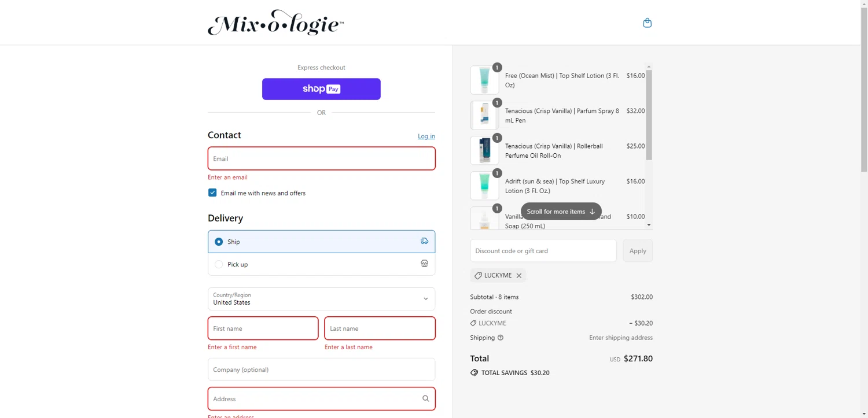
Task: Click the $302.00 subtotal amount
Action: click(642, 297)
